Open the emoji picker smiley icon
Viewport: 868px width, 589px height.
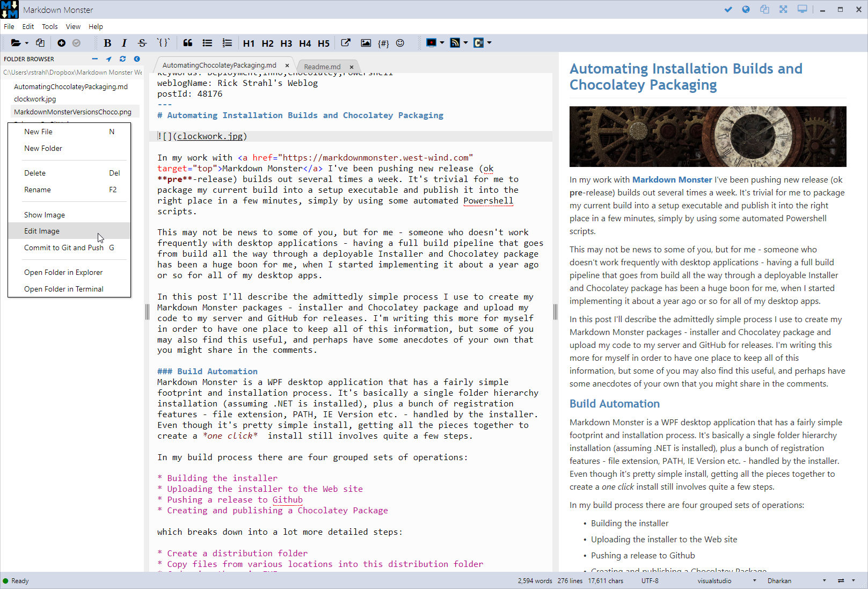click(400, 43)
